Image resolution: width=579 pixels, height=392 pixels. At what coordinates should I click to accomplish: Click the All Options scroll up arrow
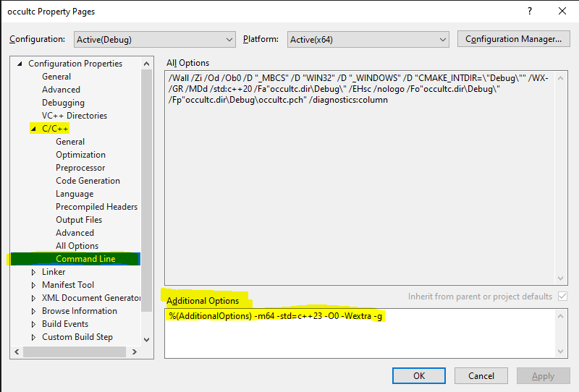(562, 77)
